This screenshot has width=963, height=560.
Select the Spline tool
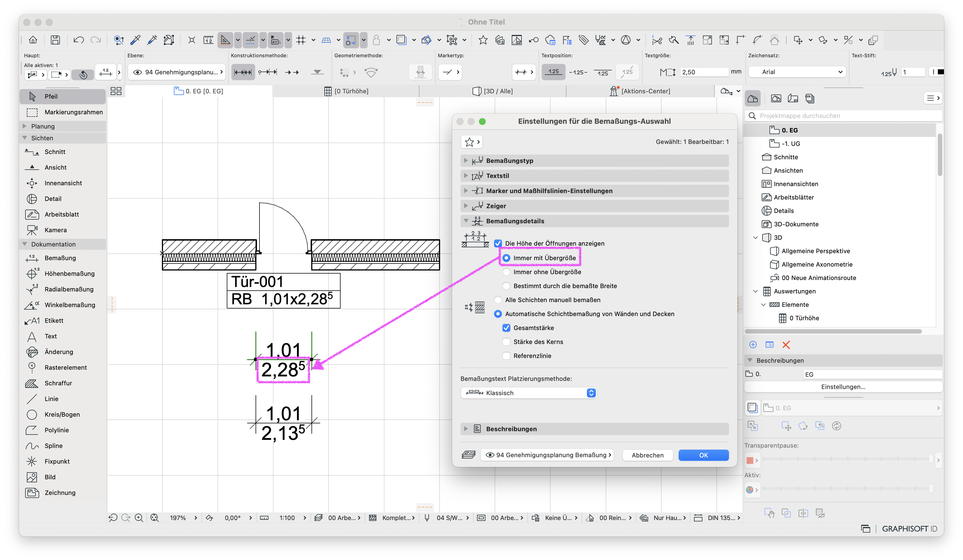tap(62, 446)
